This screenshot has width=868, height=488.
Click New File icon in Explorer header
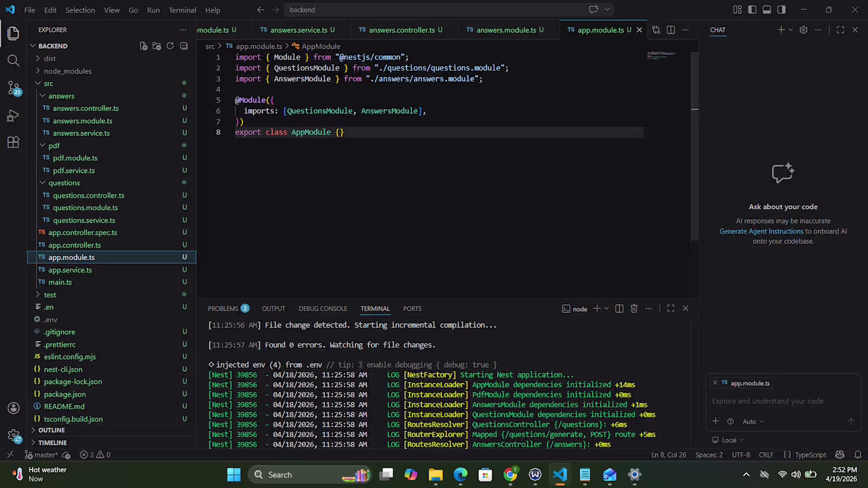pyautogui.click(x=144, y=46)
